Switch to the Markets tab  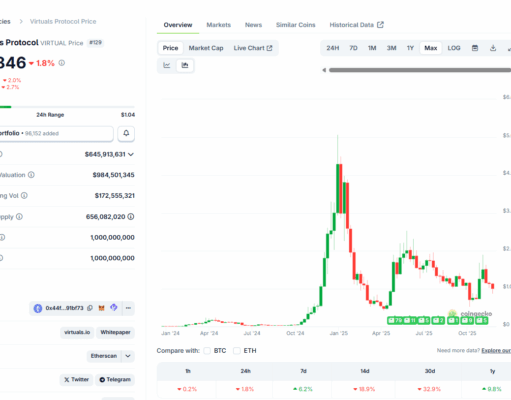(x=219, y=25)
